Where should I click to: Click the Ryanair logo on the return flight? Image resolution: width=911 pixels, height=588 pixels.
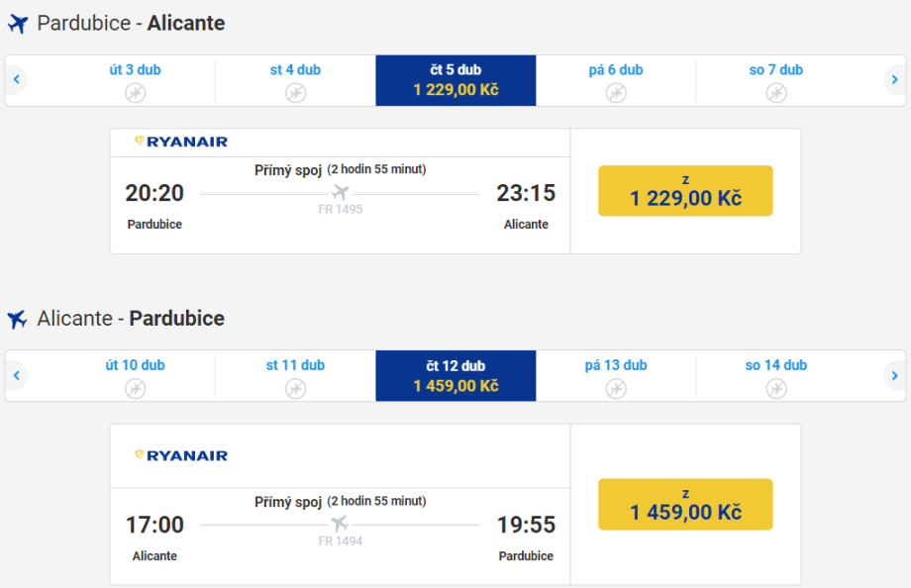pyautogui.click(x=181, y=455)
